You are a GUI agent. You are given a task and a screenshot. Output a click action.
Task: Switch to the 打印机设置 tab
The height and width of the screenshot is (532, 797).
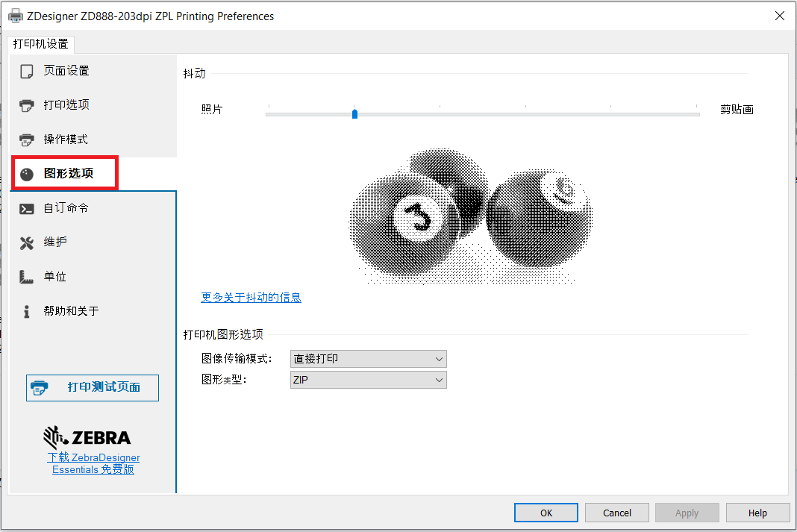(x=41, y=44)
